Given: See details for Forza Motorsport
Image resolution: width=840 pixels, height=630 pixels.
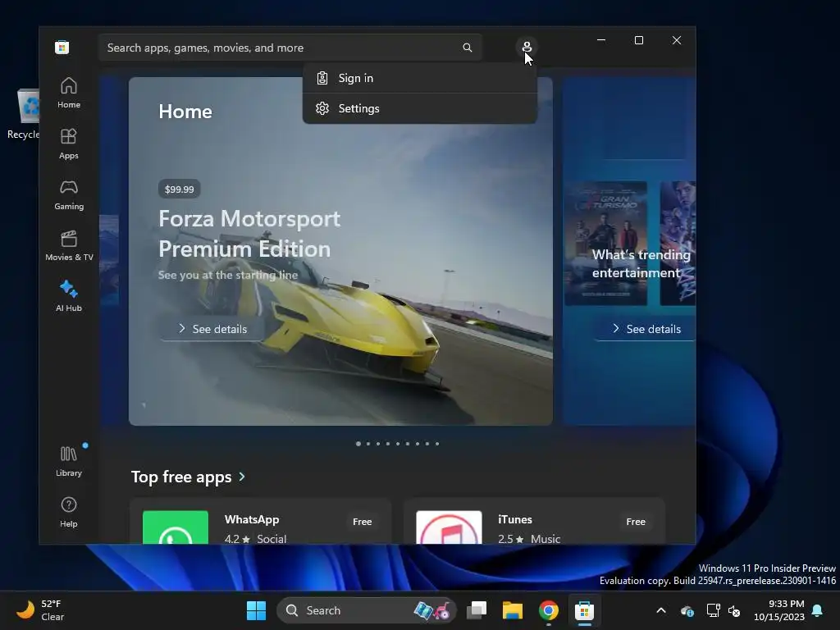Looking at the screenshot, I should click(212, 329).
